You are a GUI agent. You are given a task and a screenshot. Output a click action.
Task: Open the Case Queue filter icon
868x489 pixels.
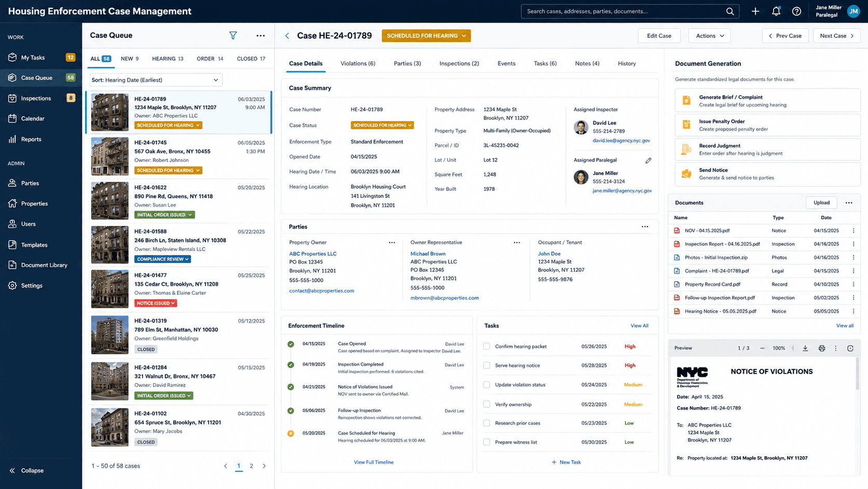pos(233,35)
